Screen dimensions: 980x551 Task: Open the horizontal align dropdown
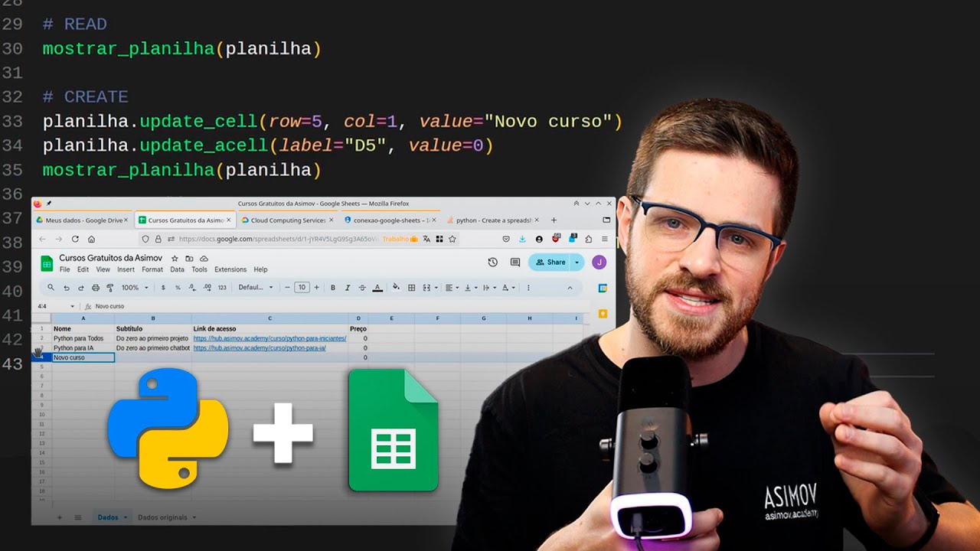click(452, 288)
